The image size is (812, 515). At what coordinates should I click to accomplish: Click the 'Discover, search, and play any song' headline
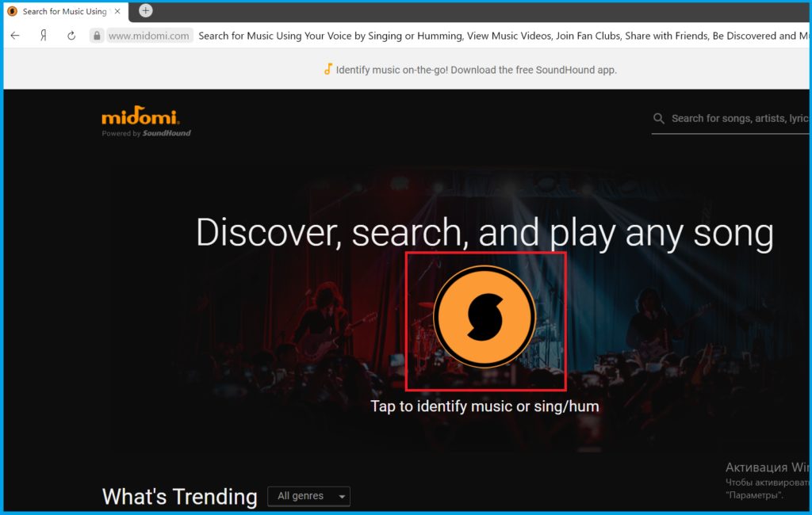tap(485, 233)
